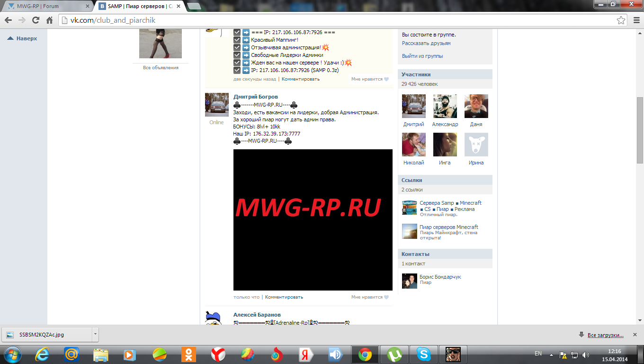
Task: Open the Ссылки section header
Action: [445, 180]
